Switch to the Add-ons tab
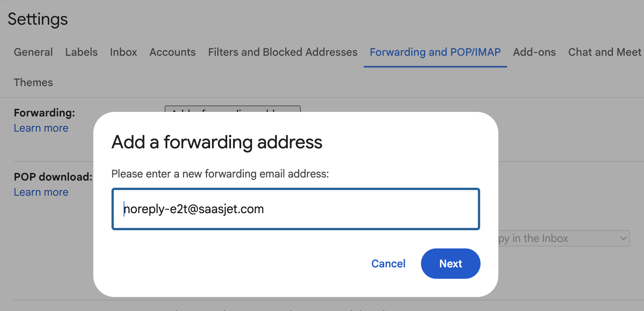644x311 pixels. click(x=534, y=52)
